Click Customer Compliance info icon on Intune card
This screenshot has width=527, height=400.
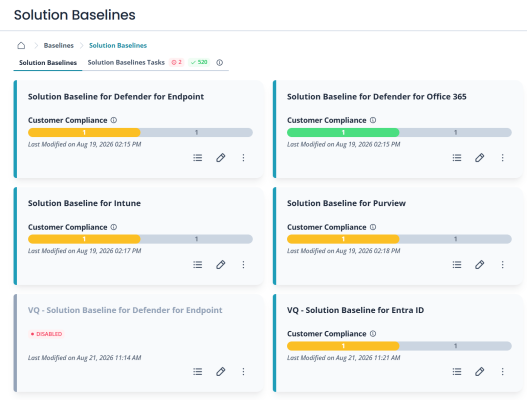[x=114, y=227]
